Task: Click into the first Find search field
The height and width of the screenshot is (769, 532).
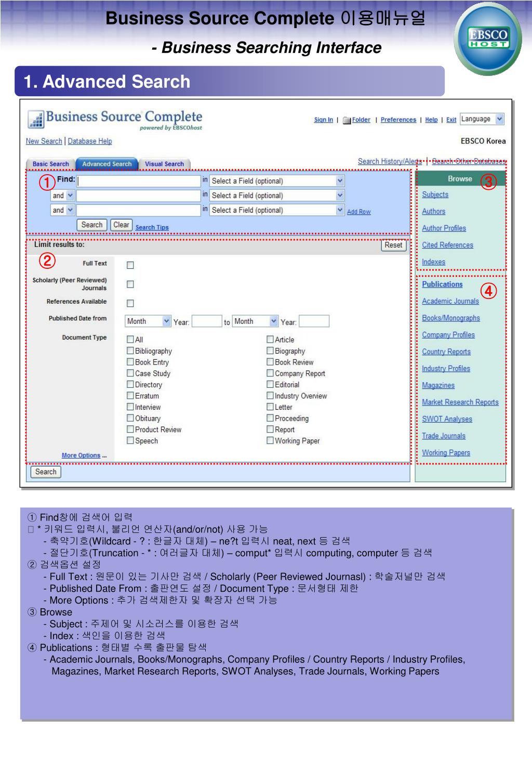Action: tap(139, 181)
